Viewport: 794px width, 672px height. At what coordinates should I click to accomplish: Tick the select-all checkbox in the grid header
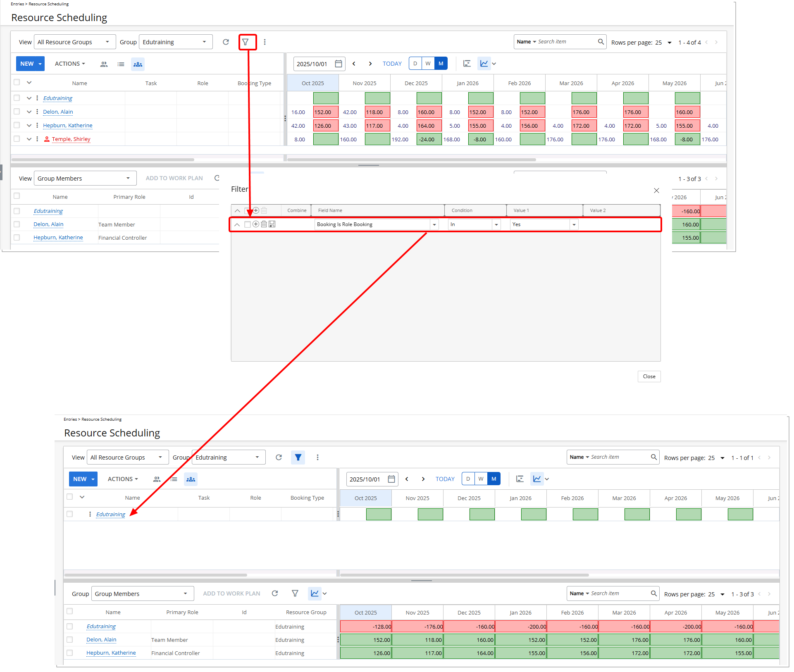[17, 82]
